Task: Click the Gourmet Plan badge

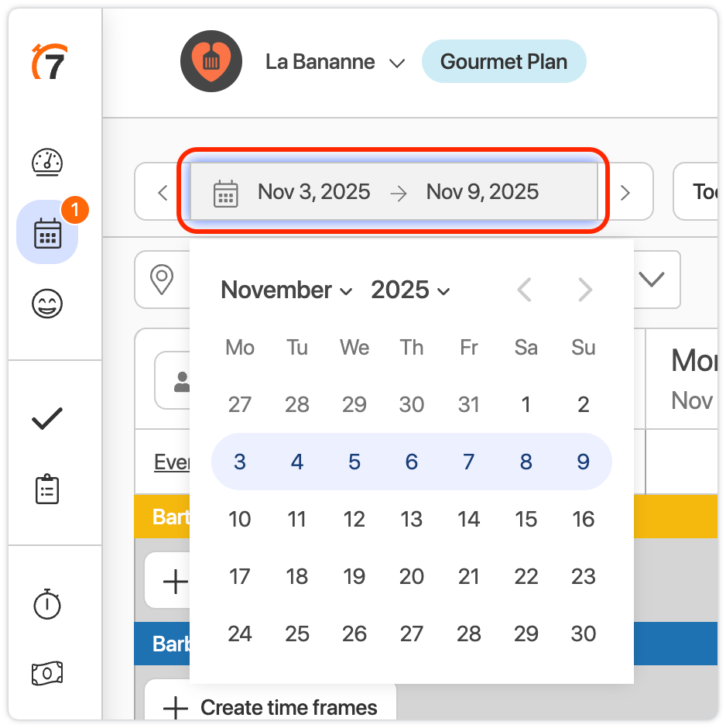Action: click(504, 62)
